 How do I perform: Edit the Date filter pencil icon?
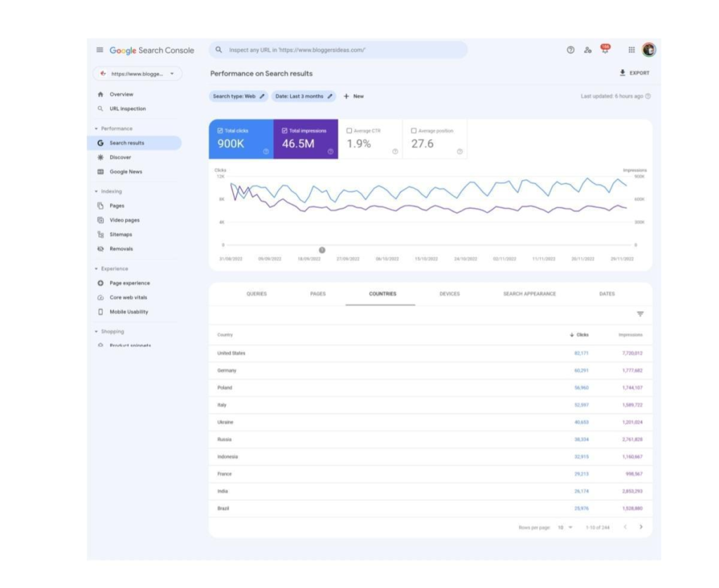pos(330,96)
